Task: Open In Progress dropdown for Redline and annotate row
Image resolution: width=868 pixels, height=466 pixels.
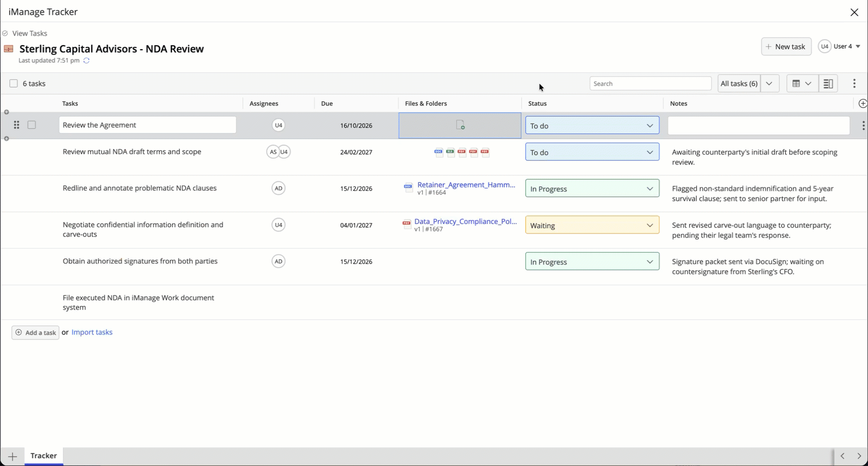Action: click(592, 189)
